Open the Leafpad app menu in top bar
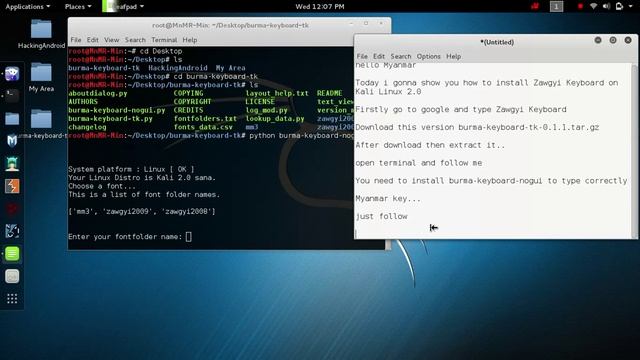The height and width of the screenshot is (360, 640). (x=123, y=7)
